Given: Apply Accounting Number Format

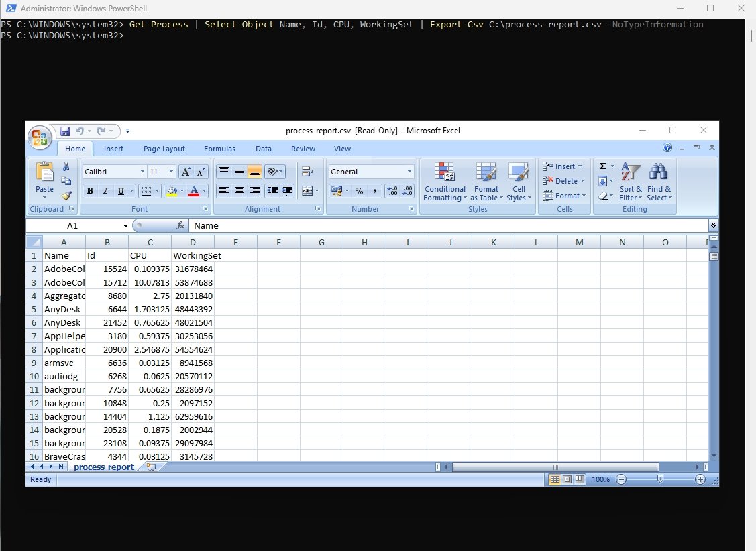Looking at the screenshot, I should [337, 191].
